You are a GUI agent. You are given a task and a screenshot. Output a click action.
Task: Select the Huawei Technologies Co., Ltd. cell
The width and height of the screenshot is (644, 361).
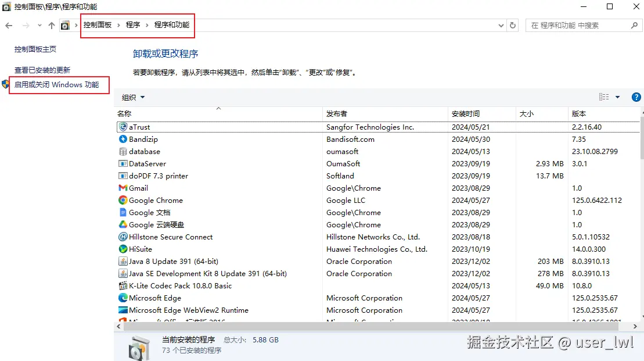pos(377,249)
